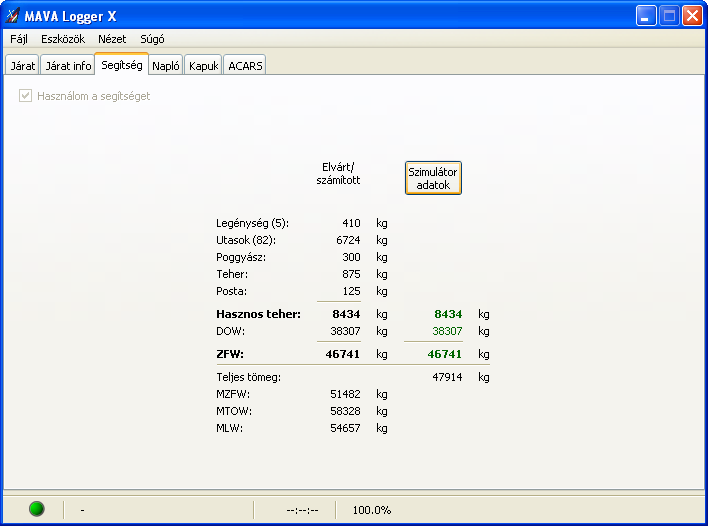This screenshot has height=526, width=708.
Task: Click the 'Teher:' label
Action: coord(232,274)
